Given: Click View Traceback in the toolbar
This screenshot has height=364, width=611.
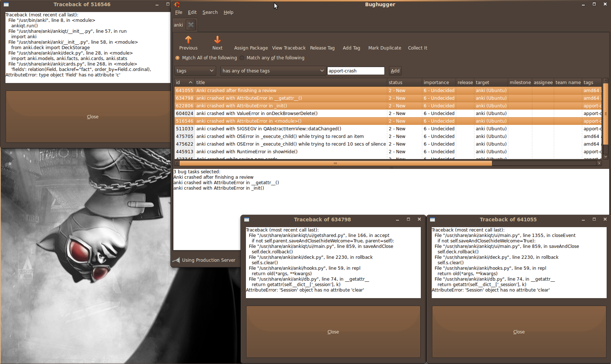Looking at the screenshot, I should [289, 48].
